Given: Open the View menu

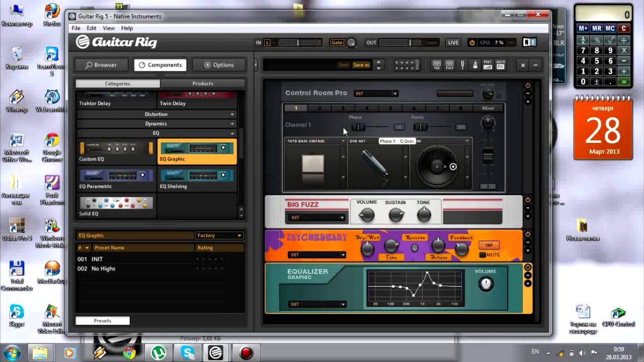Looking at the screenshot, I should 109,28.
